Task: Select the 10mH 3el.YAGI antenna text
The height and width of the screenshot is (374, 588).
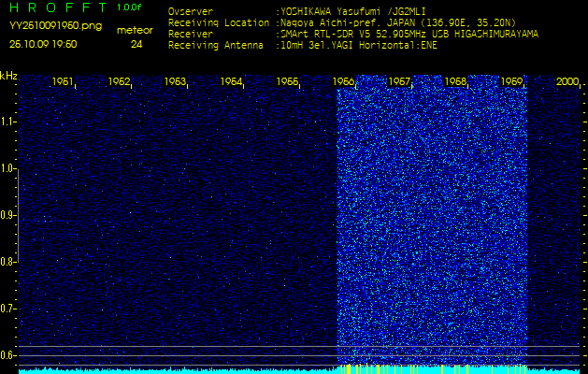Action: (359, 46)
